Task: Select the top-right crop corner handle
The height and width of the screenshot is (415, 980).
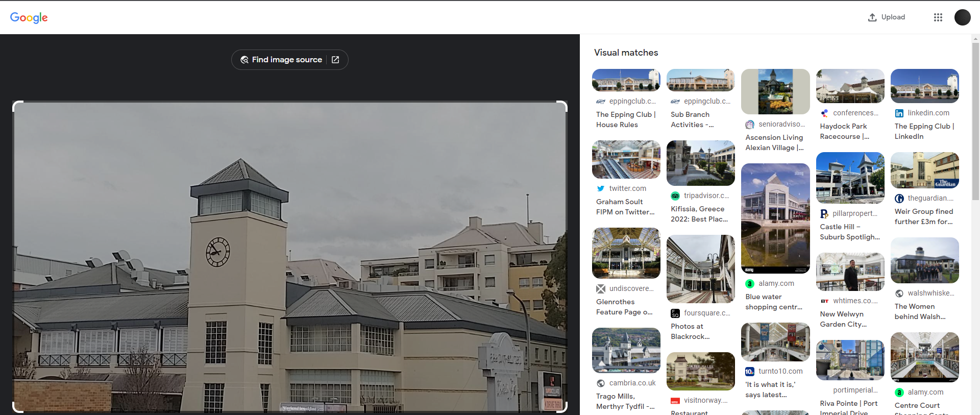Action: tap(562, 106)
